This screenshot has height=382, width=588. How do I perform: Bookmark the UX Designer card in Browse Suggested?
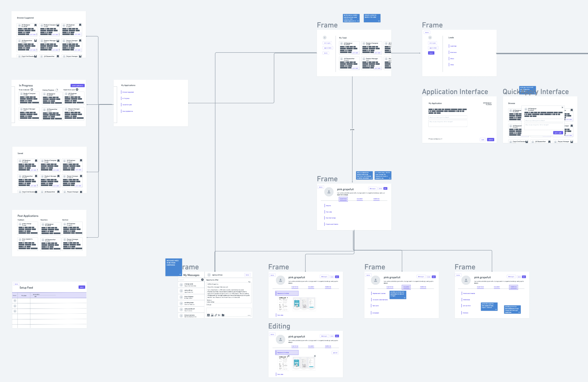(35, 25)
